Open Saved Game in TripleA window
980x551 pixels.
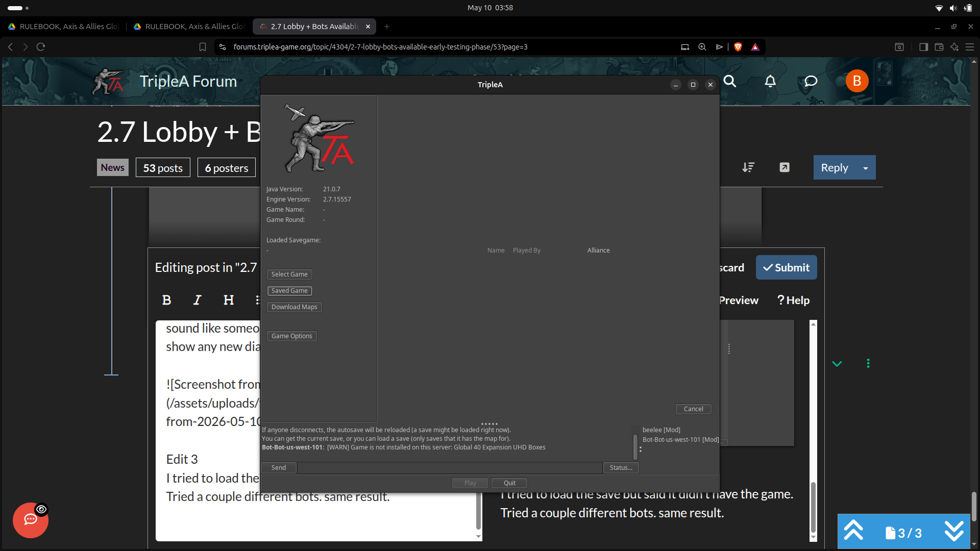pos(289,291)
